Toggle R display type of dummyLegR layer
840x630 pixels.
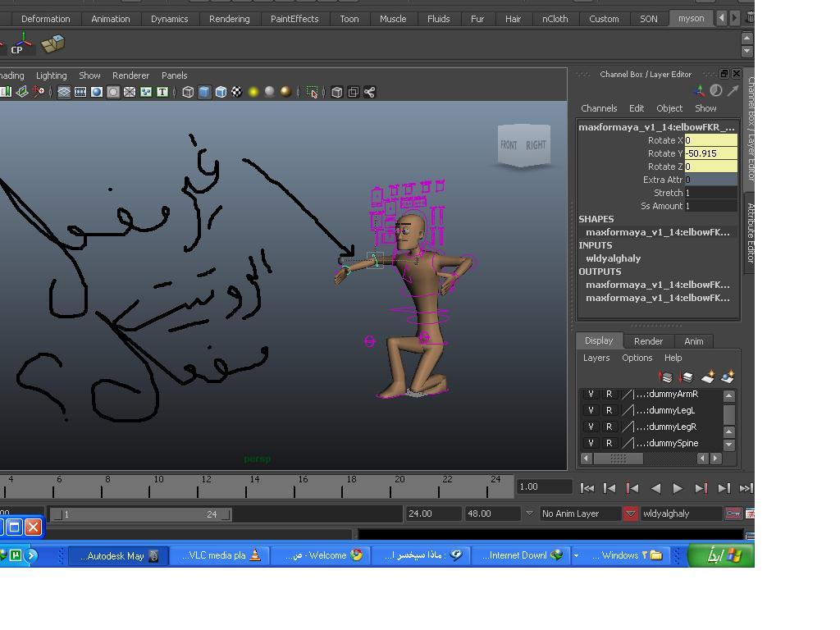point(609,427)
